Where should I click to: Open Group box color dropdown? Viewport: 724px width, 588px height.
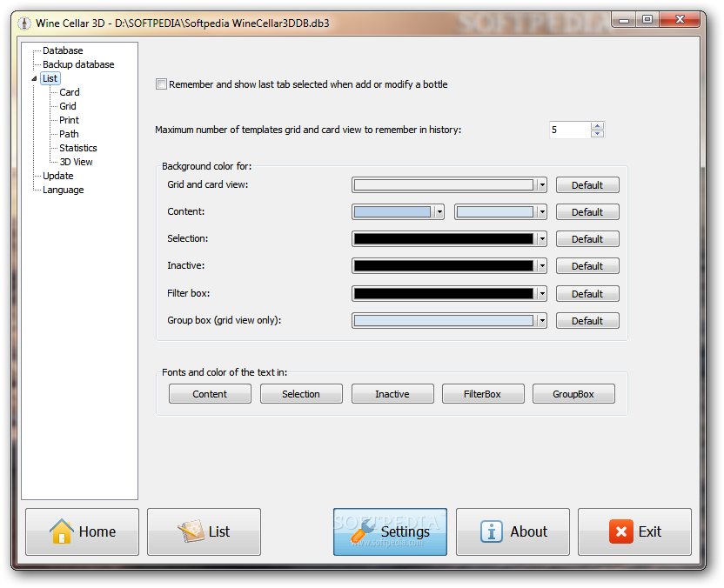[542, 320]
